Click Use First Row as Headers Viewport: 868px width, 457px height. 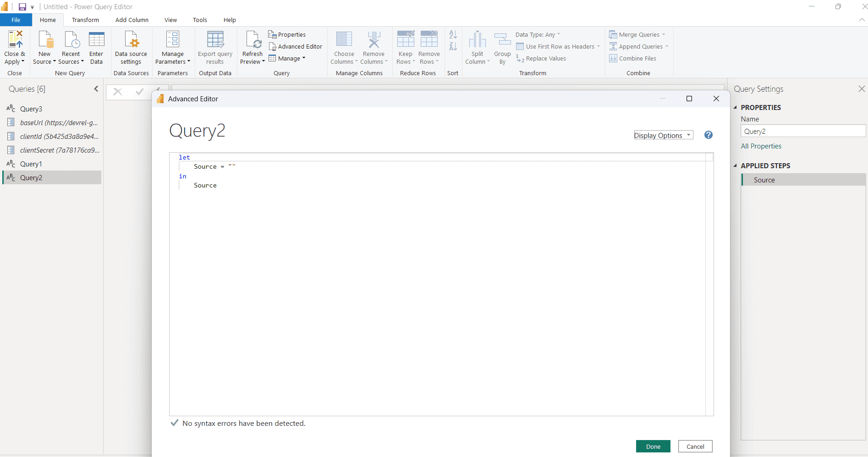tap(558, 46)
